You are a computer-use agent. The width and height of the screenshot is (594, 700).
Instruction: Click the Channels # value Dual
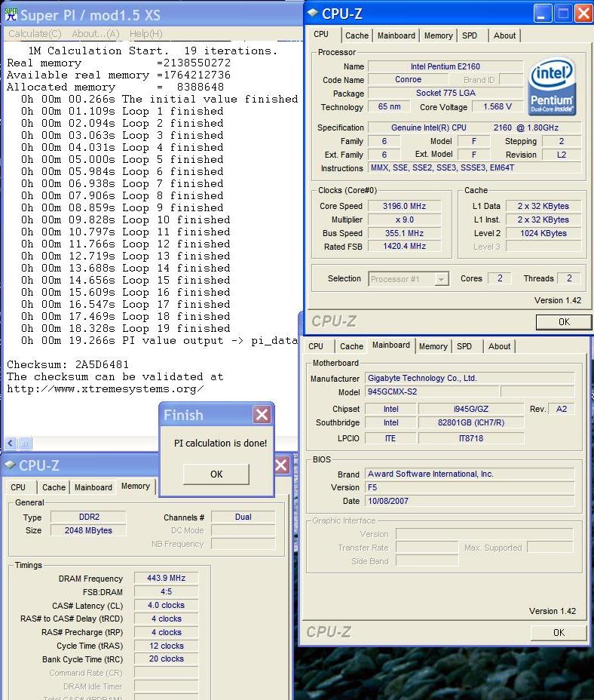coord(243,517)
